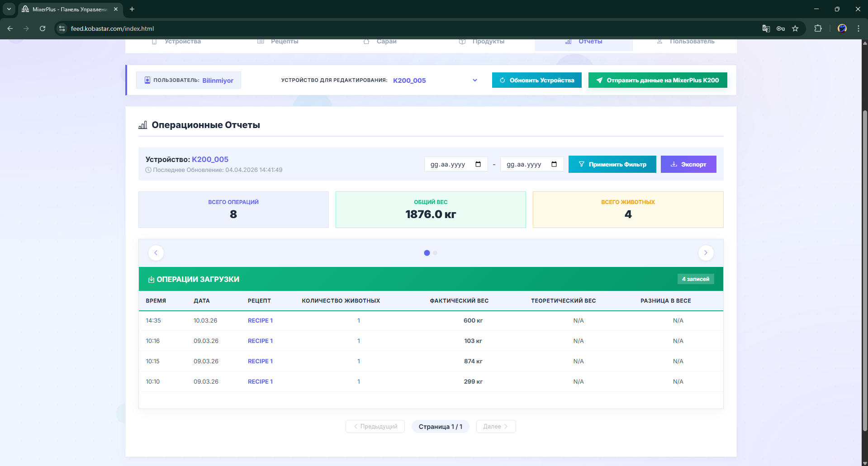Click the Chrome profile avatar icon

pos(842,29)
